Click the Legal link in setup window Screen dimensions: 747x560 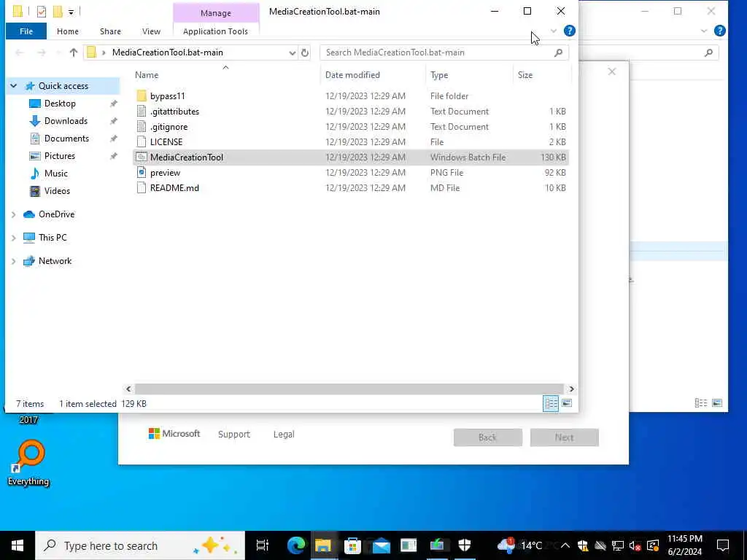284,435
